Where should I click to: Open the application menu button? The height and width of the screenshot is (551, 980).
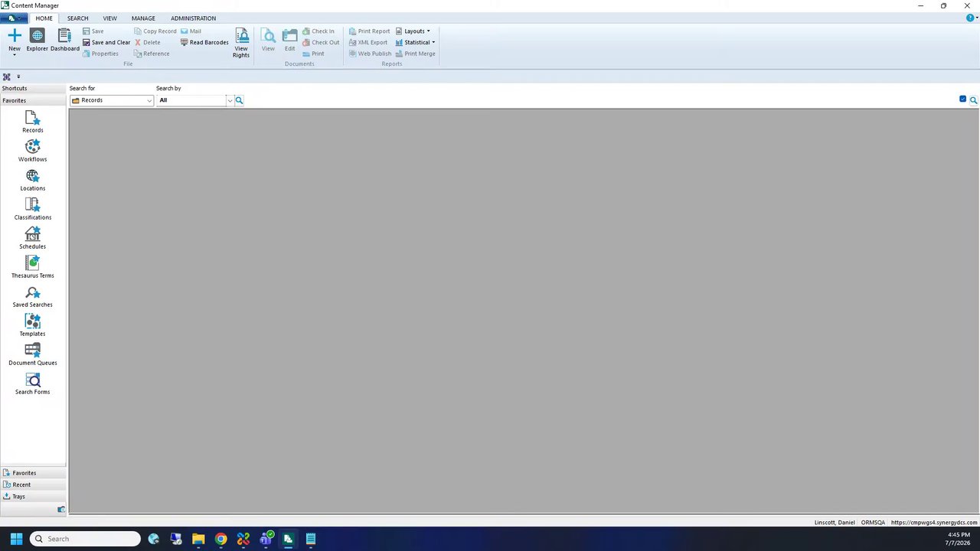coord(14,18)
